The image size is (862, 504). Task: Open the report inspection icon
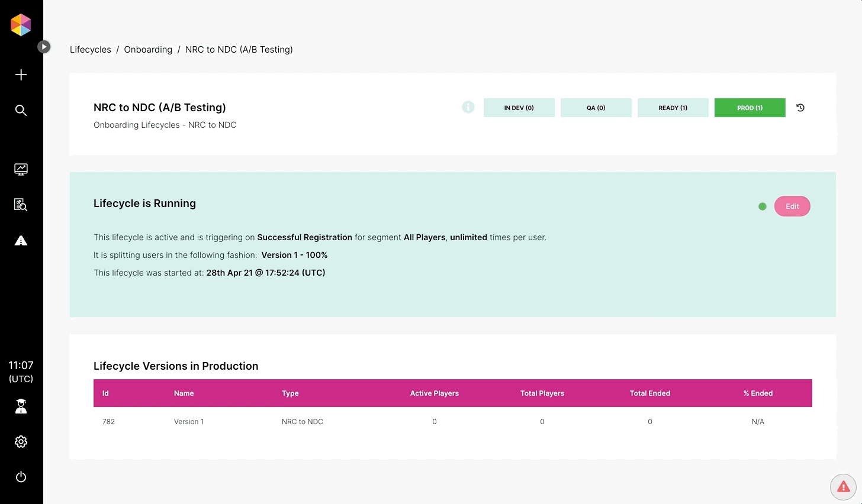pos(21,205)
